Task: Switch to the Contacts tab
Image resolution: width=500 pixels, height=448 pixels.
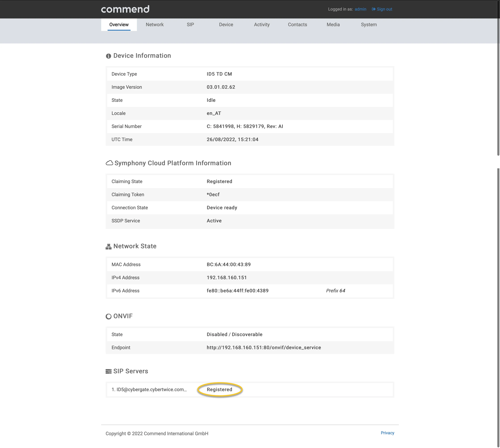Action: 297,25
